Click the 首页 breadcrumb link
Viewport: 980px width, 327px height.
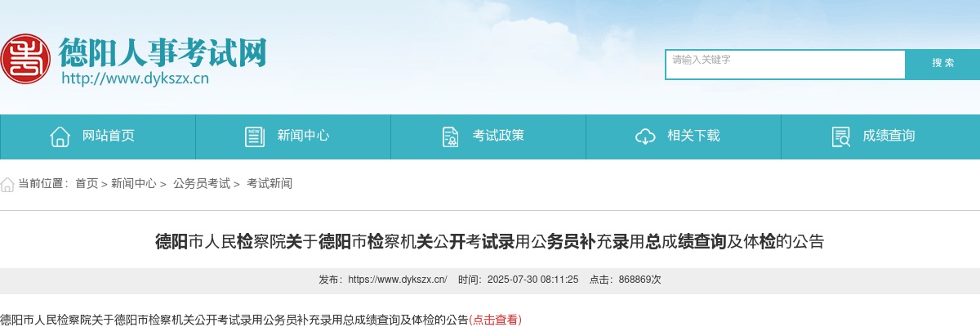[x=87, y=184]
